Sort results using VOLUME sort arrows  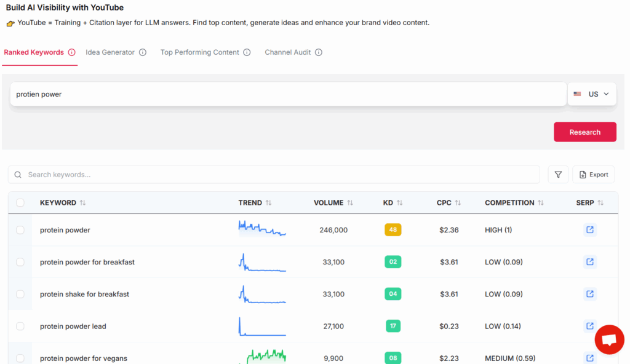tap(351, 202)
